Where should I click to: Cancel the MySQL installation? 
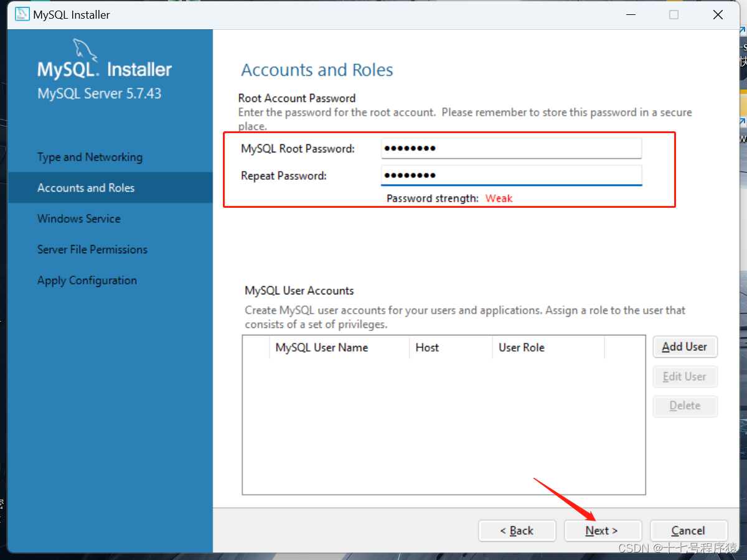[688, 531]
